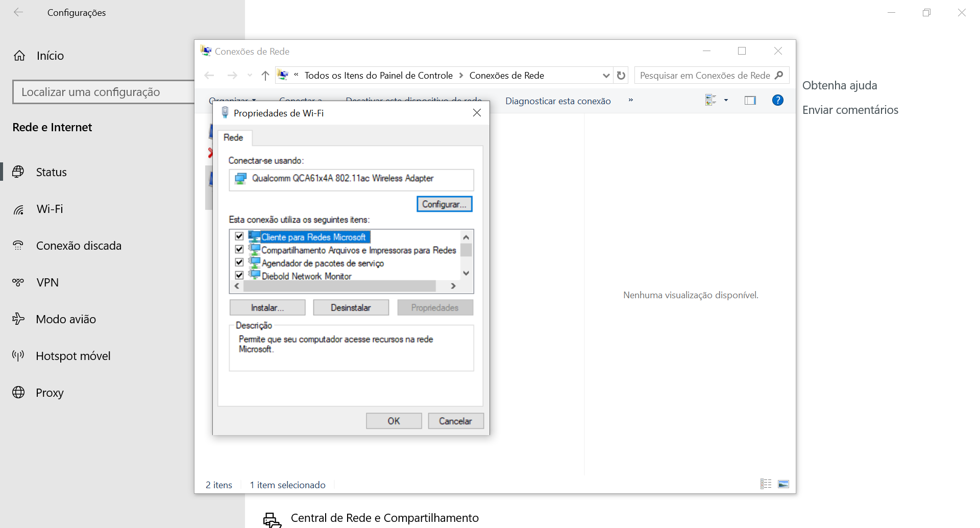Show more toolbar commands chevron
980x528 pixels.
pos(631,100)
